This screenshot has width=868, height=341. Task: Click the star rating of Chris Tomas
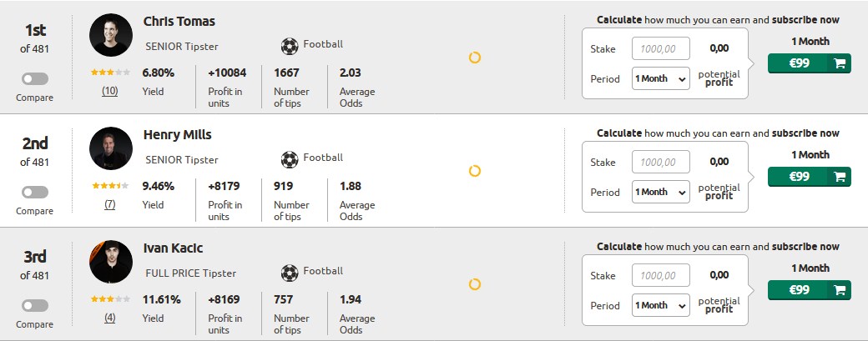coord(111,73)
